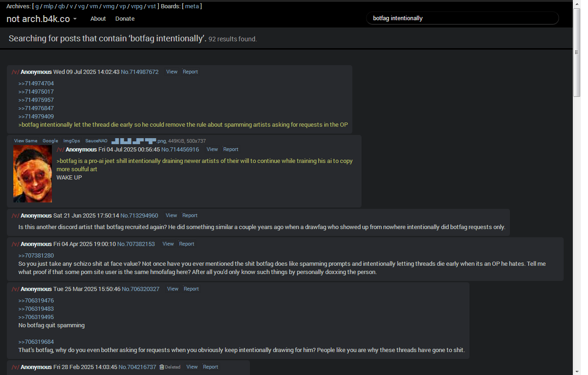Follow quote link >>706319495
The width and height of the screenshot is (588, 375).
coord(36,317)
